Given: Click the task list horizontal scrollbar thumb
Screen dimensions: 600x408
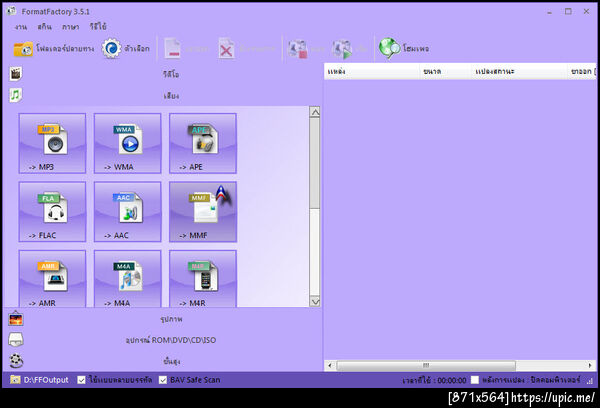Looking at the screenshot, I should (x=426, y=365).
